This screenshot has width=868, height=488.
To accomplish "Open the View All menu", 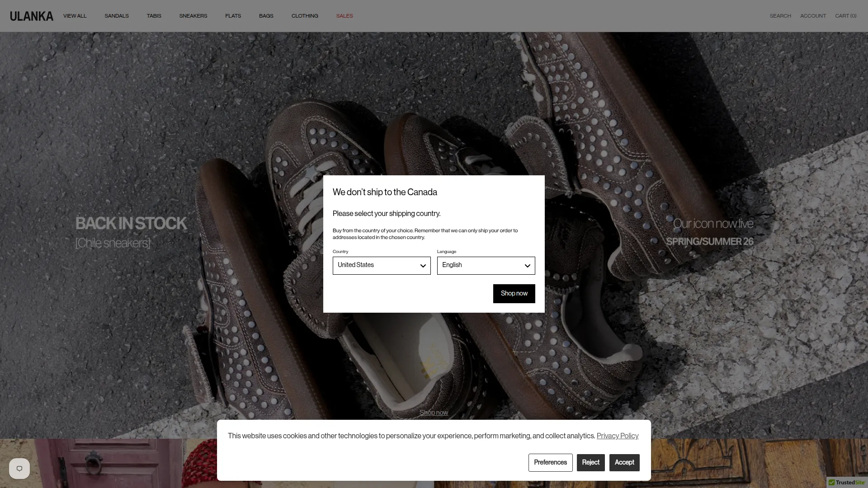I will (x=75, y=16).
